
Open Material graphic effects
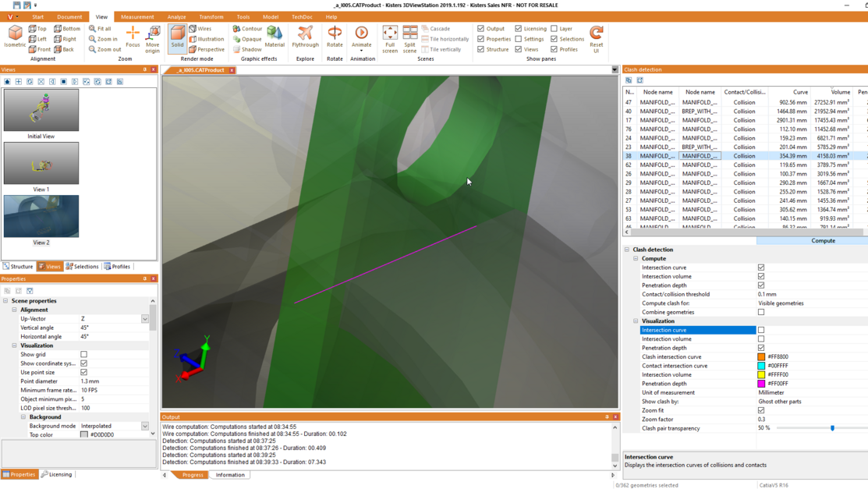point(275,37)
